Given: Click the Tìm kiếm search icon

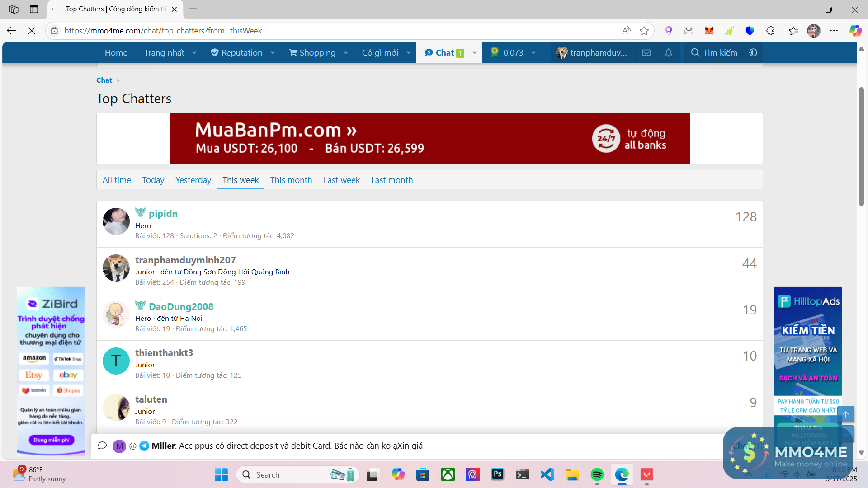Looking at the screenshot, I should [695, 53].
